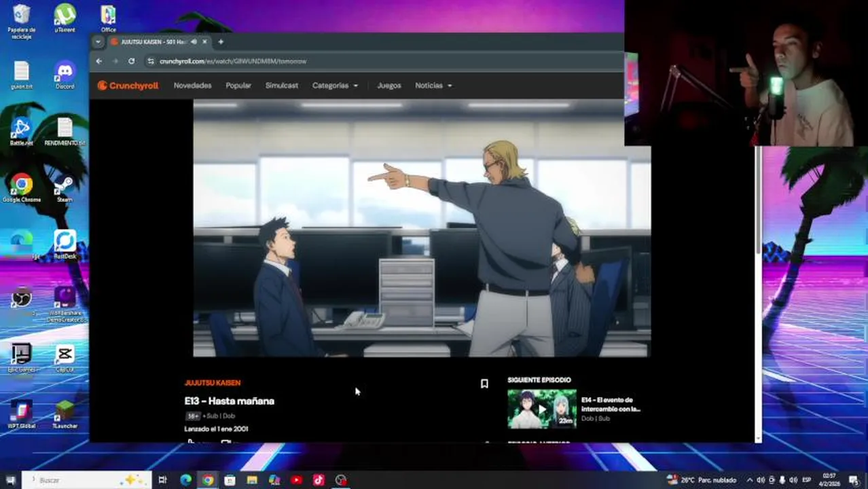Open the Novedades menu item
This screenshot has width=868, height=489.
coord(192,86)
